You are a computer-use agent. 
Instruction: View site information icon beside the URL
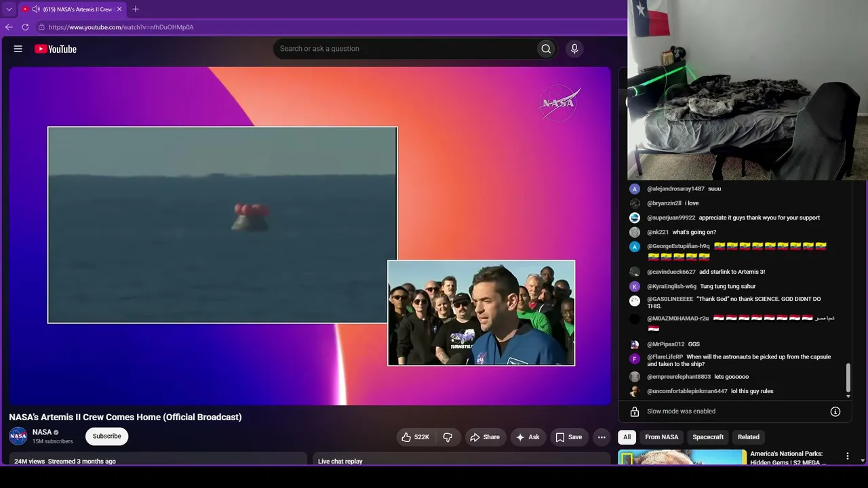(x=41, y=27)
